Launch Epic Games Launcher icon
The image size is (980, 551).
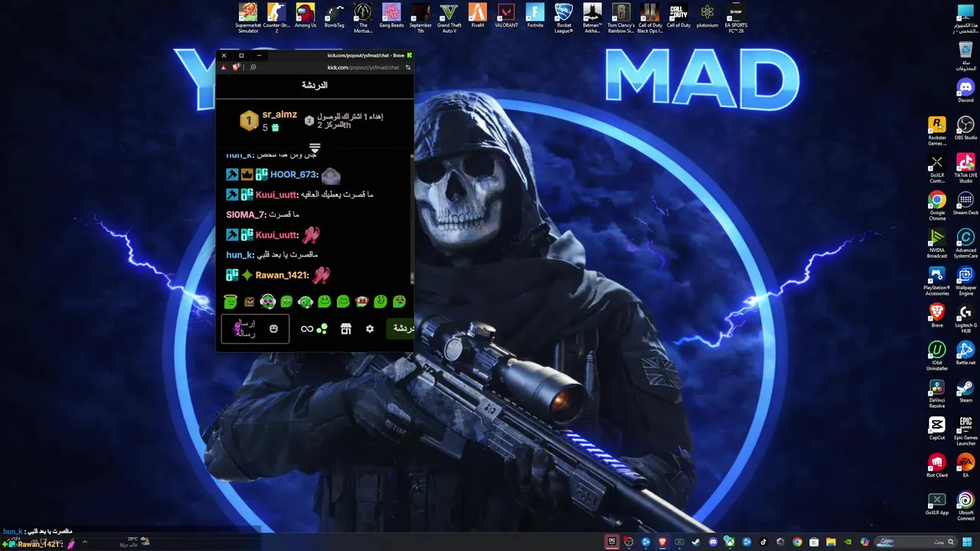tap(965, 431)
